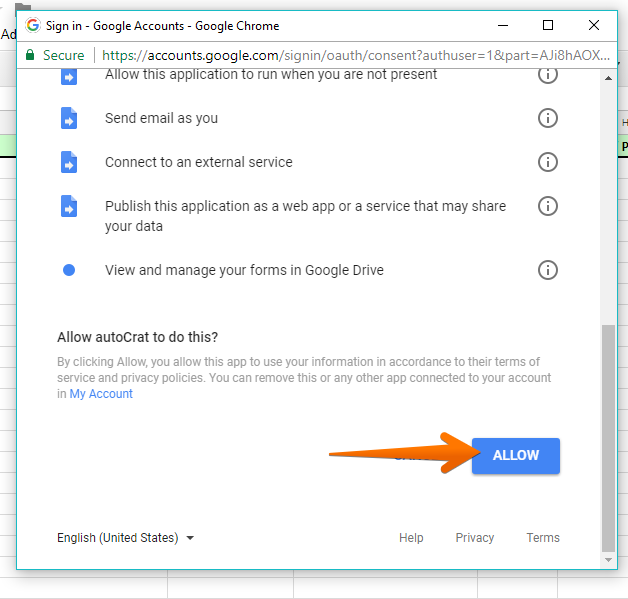The height and width of the screenshot is (599, 628).
Task: Click the blue ALLOW button
Action: pos(515,455)
